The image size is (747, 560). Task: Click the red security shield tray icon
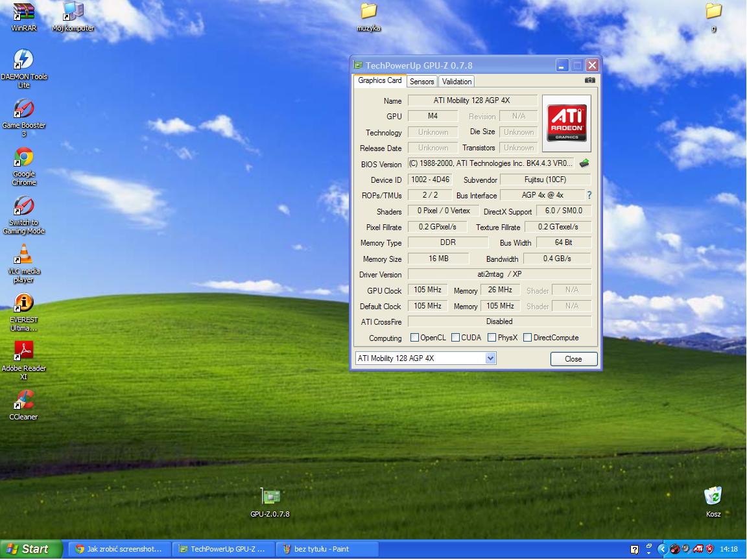coord(710,549)
